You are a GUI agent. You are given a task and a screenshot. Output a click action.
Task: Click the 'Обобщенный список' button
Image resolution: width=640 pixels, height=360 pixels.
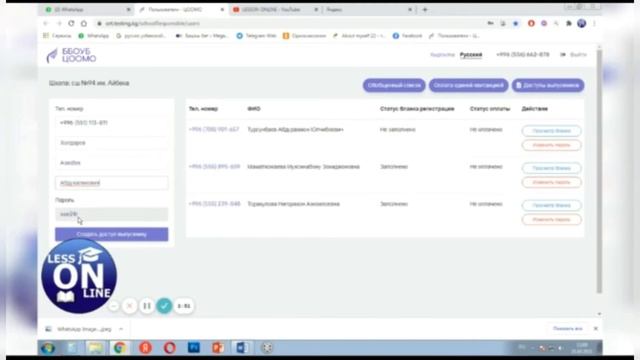pyautogui.click(x=394, y=85)
